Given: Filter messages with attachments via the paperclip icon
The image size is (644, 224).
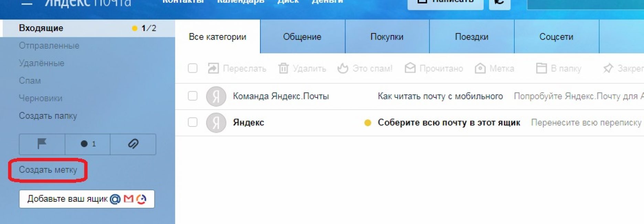Looking at the screenshot, I should click(133, 144).
